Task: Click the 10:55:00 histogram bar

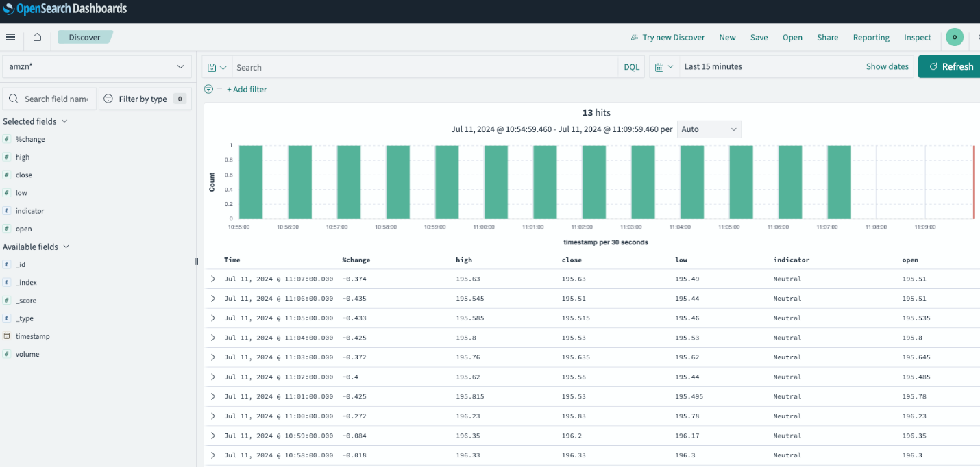Action: pyautogui.click(x=251, y=181)
